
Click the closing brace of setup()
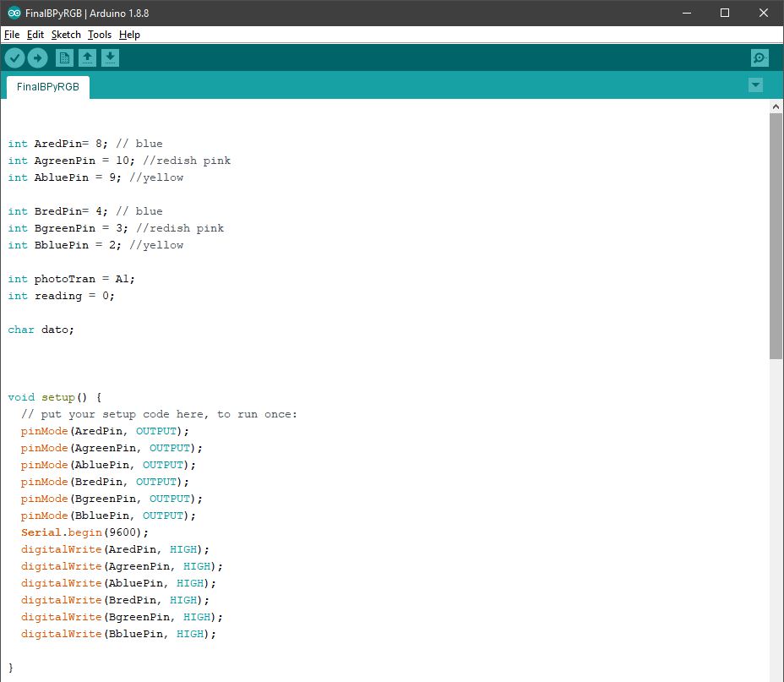[x=11, y=668]
